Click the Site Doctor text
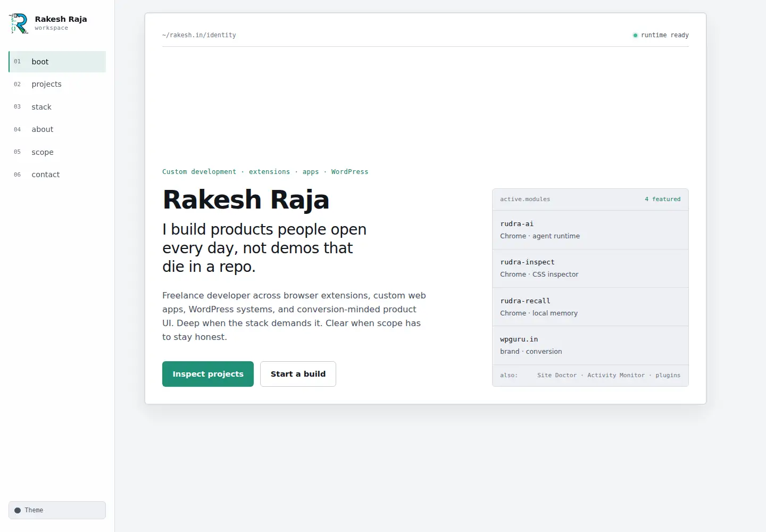This screenshot has height=532, width=766. [557, 375]
